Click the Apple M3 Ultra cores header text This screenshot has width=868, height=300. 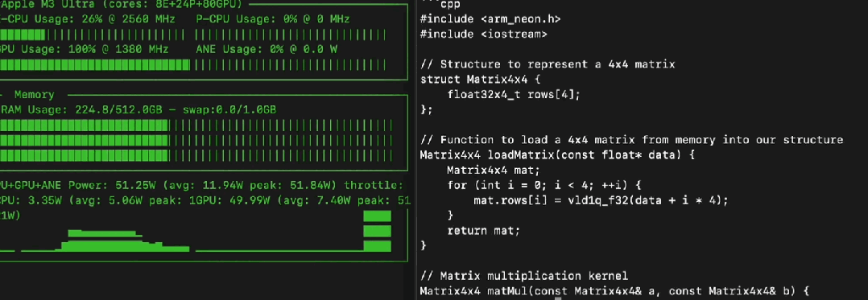pos(122,4)
